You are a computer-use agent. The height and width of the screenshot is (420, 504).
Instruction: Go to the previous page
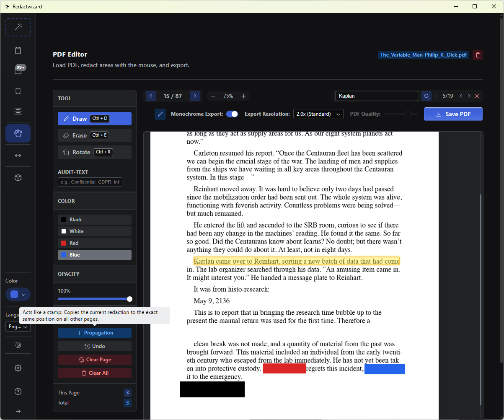151,96
